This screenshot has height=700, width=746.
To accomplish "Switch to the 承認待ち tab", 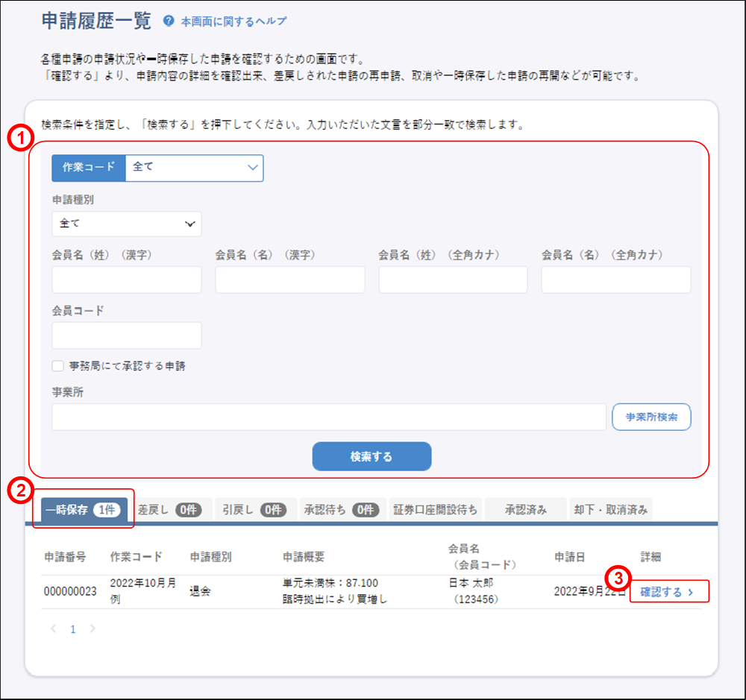I will [342, 510].
